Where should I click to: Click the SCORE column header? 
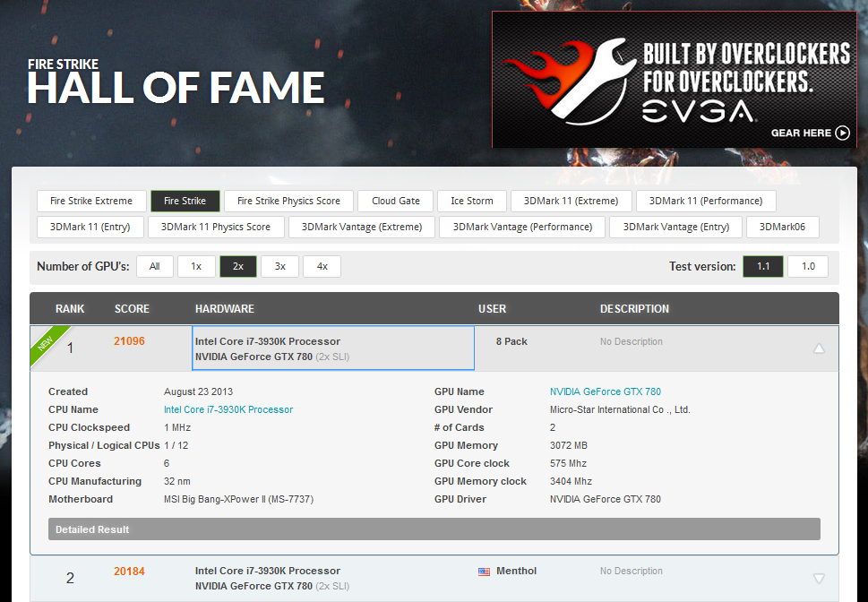[132, 309]
